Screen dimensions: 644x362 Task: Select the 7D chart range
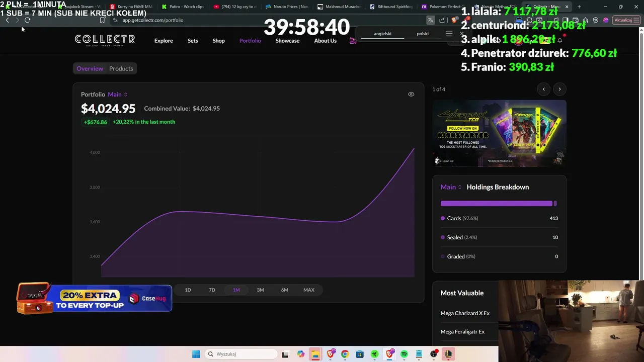pyautogui.click(x=212, y=290)
